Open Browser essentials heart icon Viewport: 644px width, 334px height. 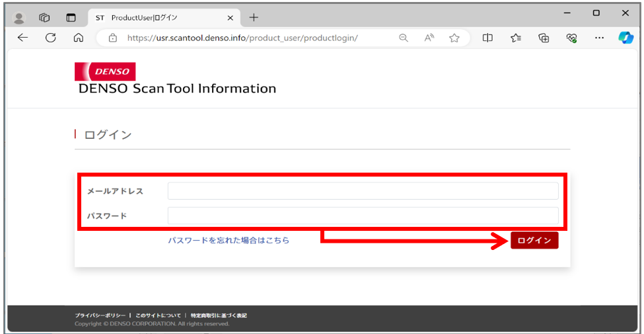click(572, 38)
